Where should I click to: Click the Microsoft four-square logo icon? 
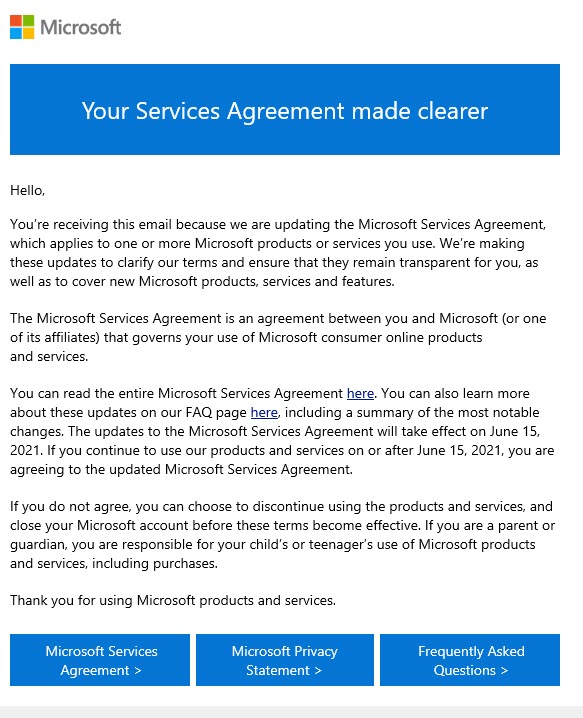22,27
